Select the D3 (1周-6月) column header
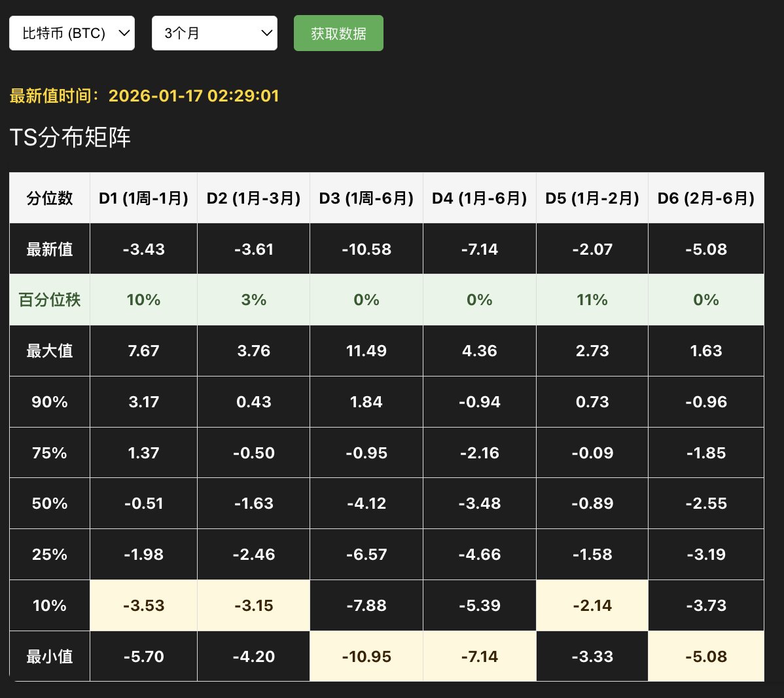 click(x=366, y=198)
